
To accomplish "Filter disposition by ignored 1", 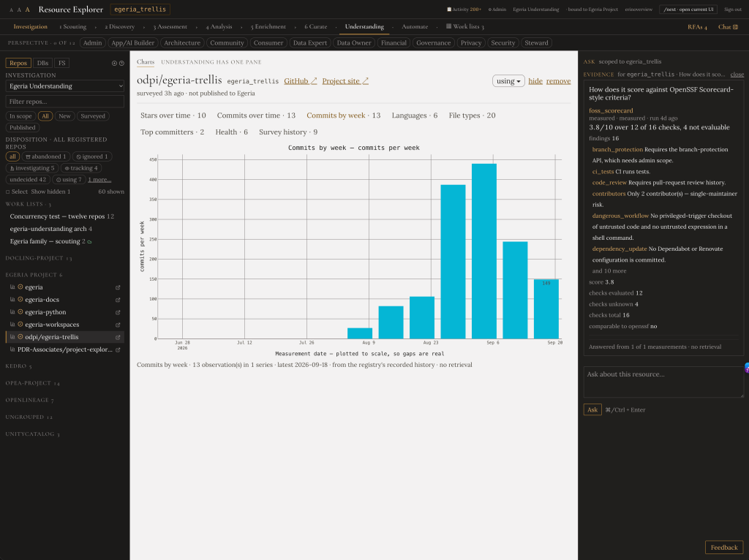I will [x=92, y=156].
